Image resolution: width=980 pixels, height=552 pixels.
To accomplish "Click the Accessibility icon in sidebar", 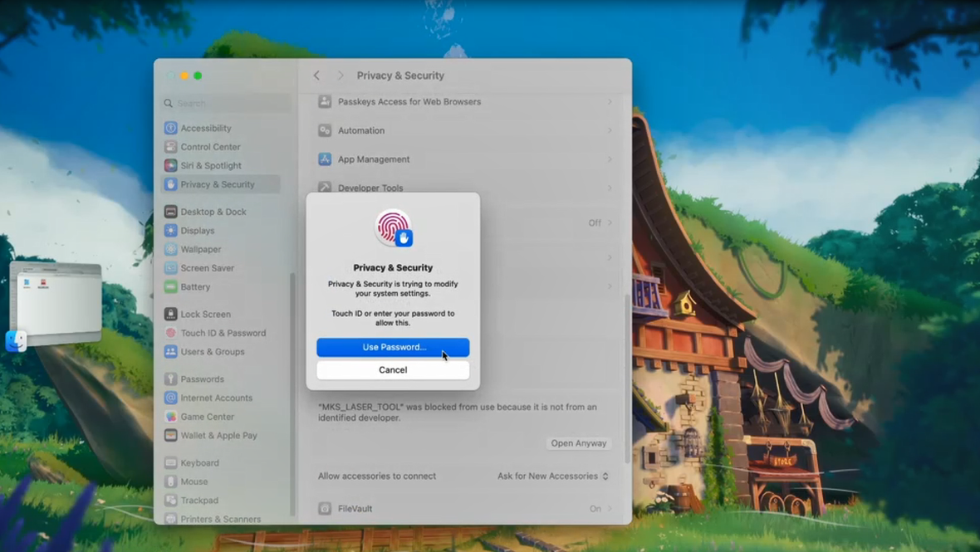I will point(170,128).
